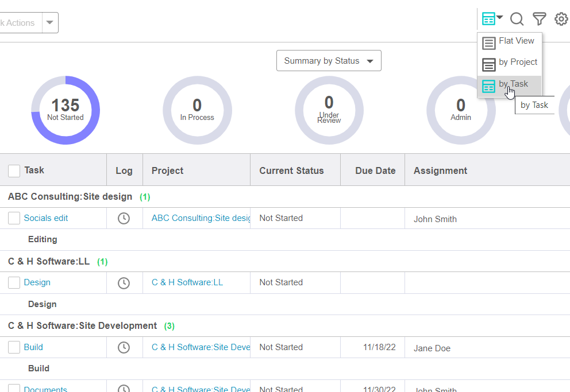The image size is (570, 392).
Task: Open log clock icon for Design task
Action: [124, 282]
